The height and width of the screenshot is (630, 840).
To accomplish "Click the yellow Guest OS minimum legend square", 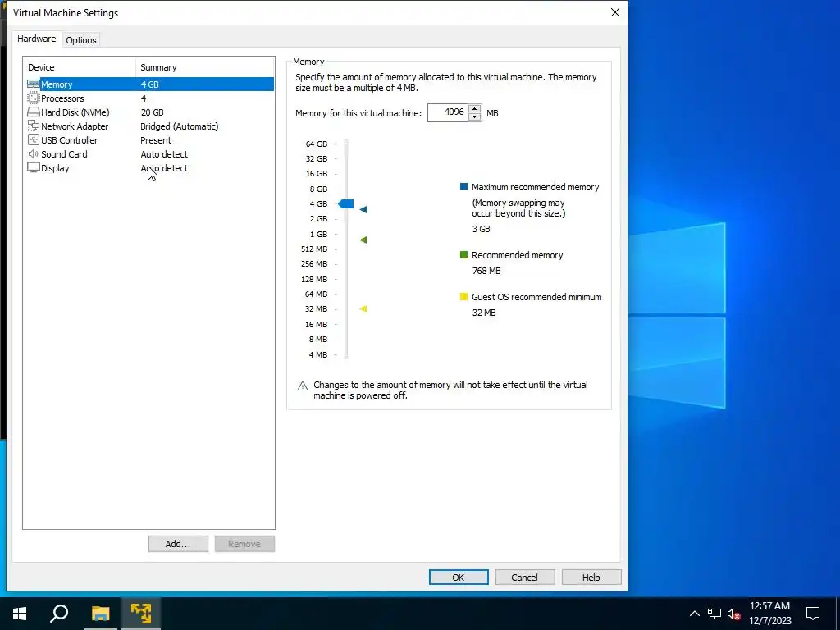I will (464, 297).
